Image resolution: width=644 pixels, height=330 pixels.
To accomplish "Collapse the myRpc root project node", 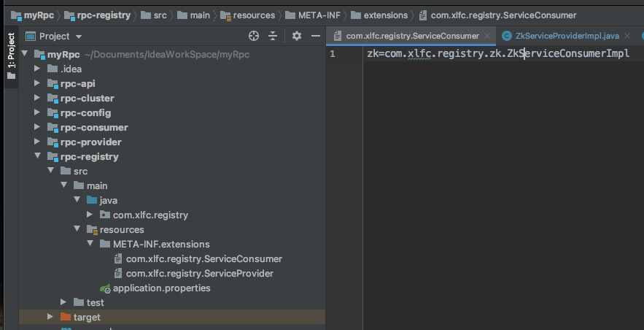I will (x=25, y=54).
